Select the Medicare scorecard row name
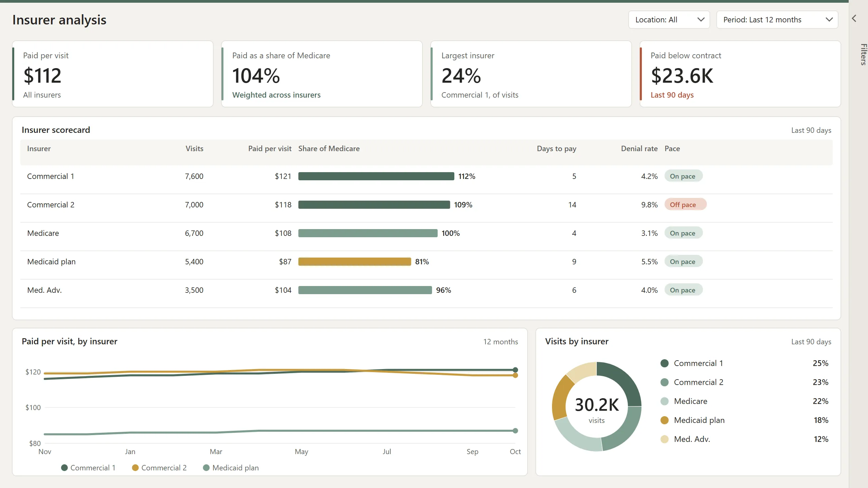 tap(43, 233)
